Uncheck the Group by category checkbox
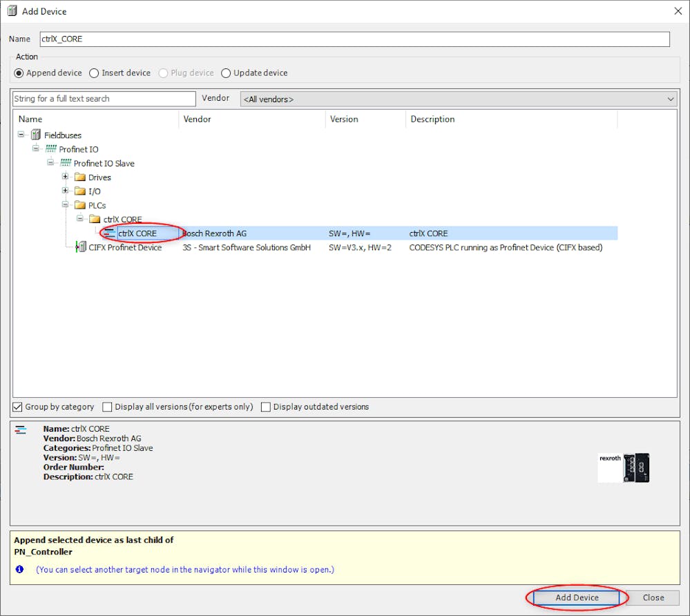This screenshot has width=690, height=616. point(17,407)
